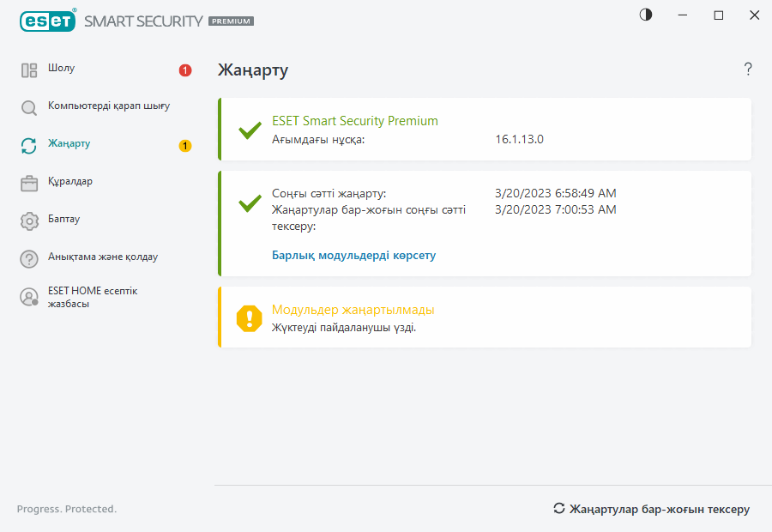Click the Құралдар toolbox icon
Image resolution: width=772 pixels, height=532 pixels.
(x=29, y=183)
